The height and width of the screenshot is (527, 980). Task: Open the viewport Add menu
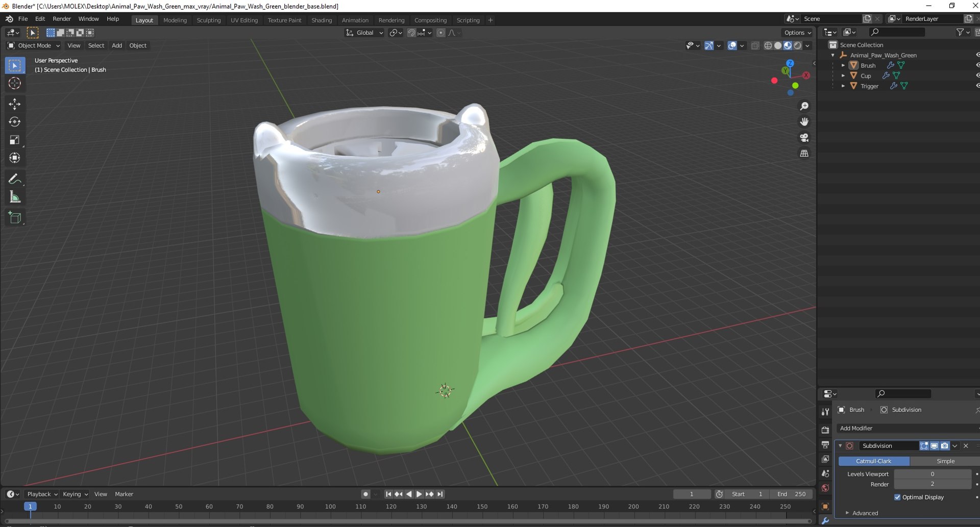click(x=117, y=45)
